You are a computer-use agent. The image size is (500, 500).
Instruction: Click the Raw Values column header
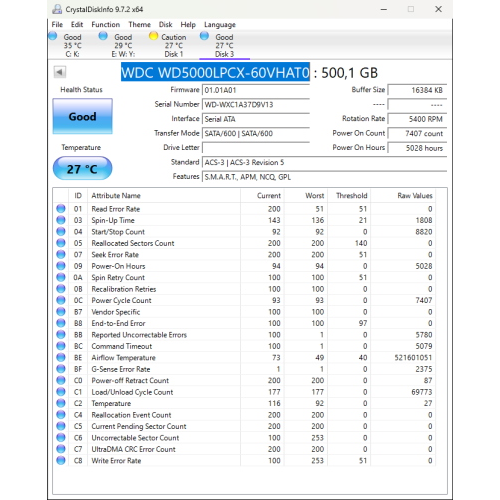tap(403, 195)
